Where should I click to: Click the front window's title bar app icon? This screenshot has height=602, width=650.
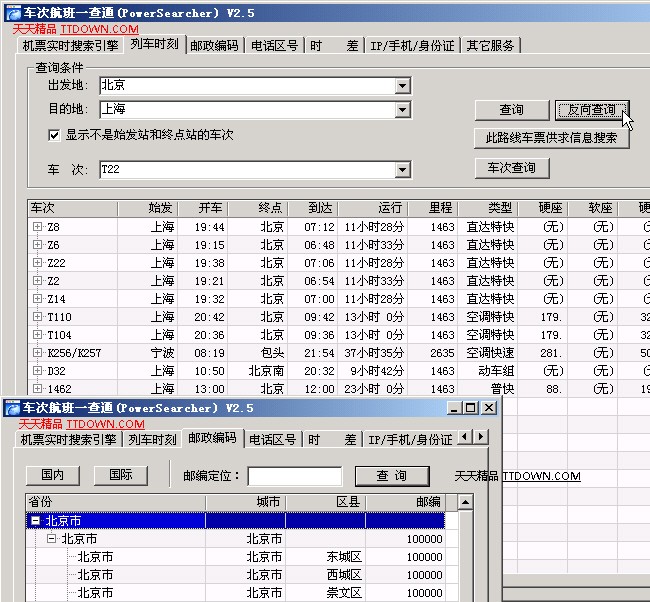(x=12, y=408)
